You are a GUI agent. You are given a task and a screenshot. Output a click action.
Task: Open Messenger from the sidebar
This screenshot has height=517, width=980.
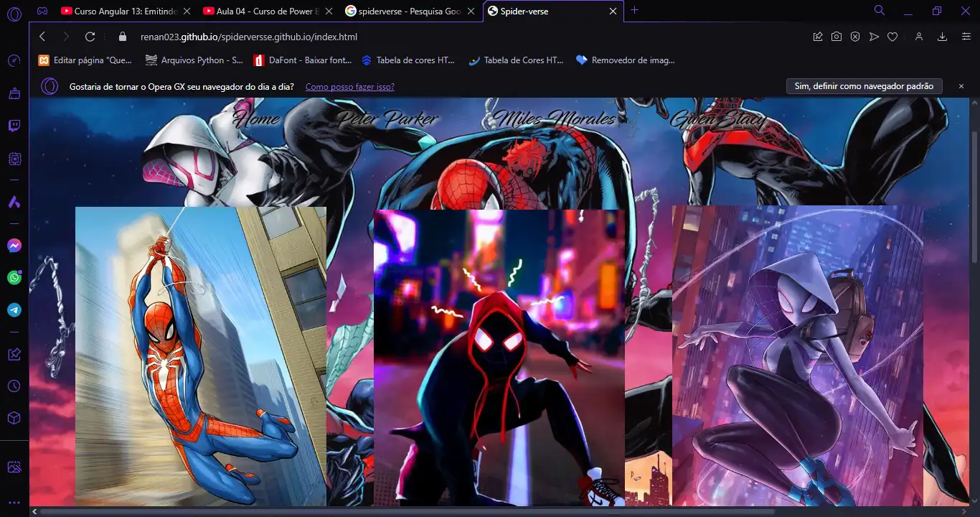pyautogui.click(x=14, y=245)
